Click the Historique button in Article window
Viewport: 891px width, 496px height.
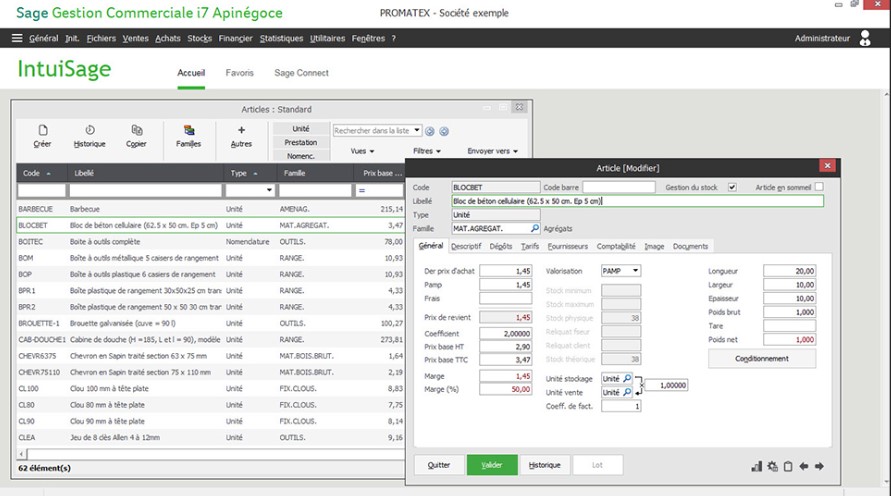[544, 465]
